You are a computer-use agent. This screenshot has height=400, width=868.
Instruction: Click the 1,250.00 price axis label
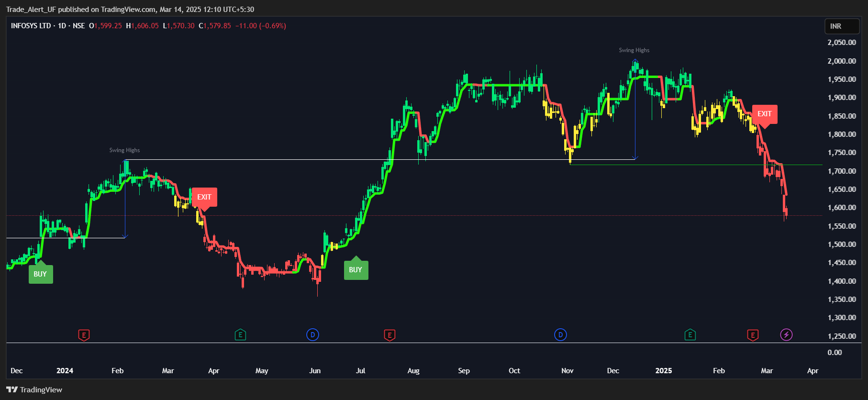click(842, 336)
